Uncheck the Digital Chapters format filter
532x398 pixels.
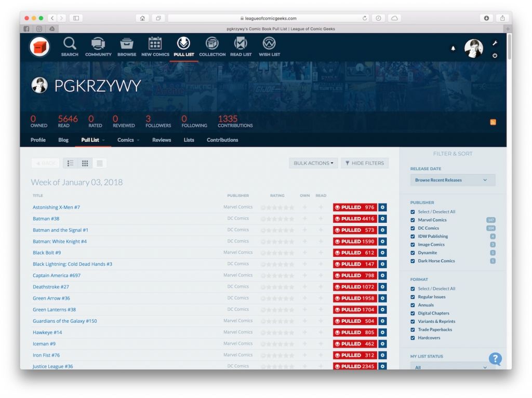(413, 313)
